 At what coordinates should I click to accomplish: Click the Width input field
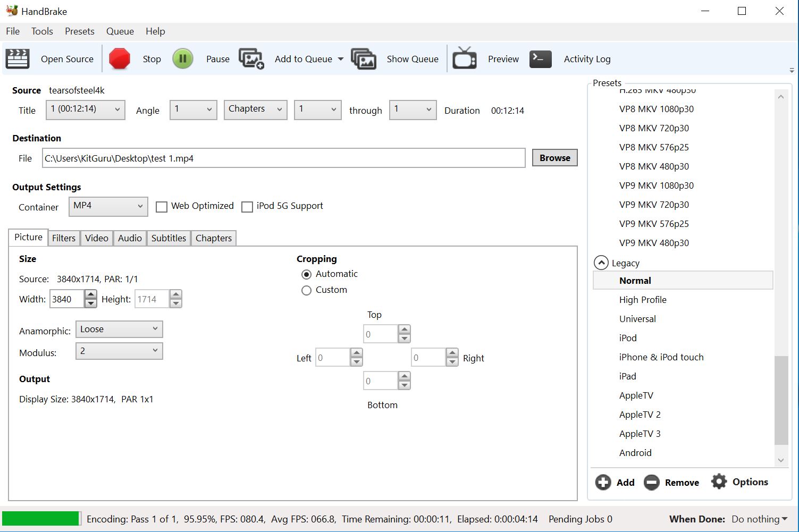pyautogui.click(x=66, y=299)
